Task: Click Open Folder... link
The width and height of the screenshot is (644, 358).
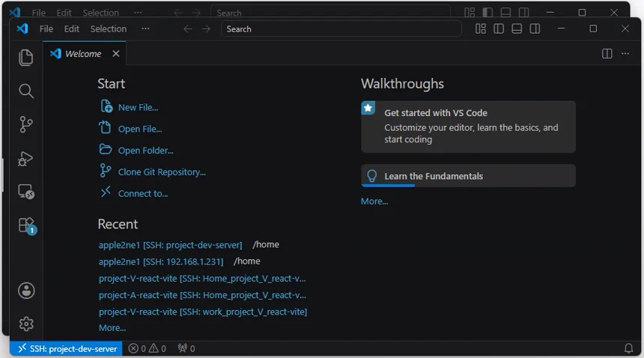Action: 146,151
